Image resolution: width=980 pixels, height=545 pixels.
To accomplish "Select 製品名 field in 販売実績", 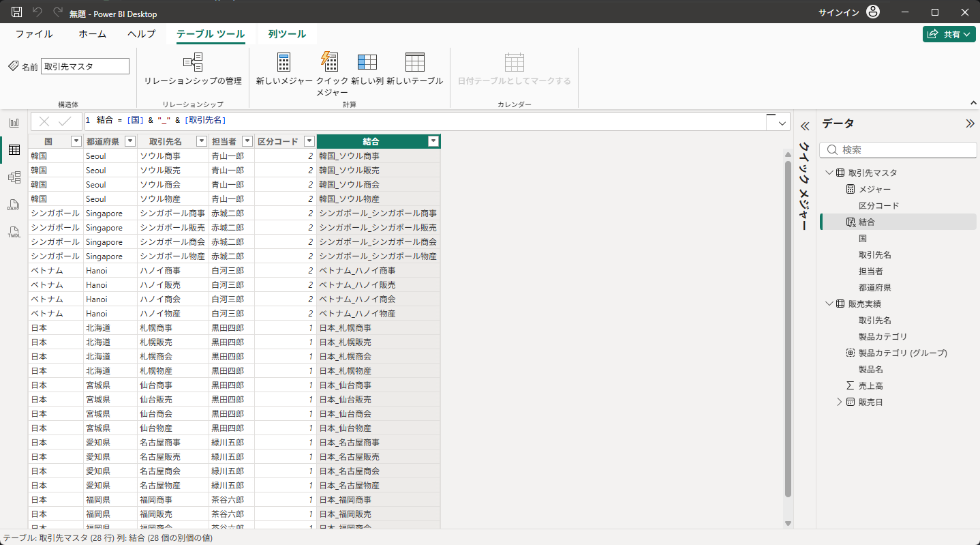I will (x=870, y=369).
